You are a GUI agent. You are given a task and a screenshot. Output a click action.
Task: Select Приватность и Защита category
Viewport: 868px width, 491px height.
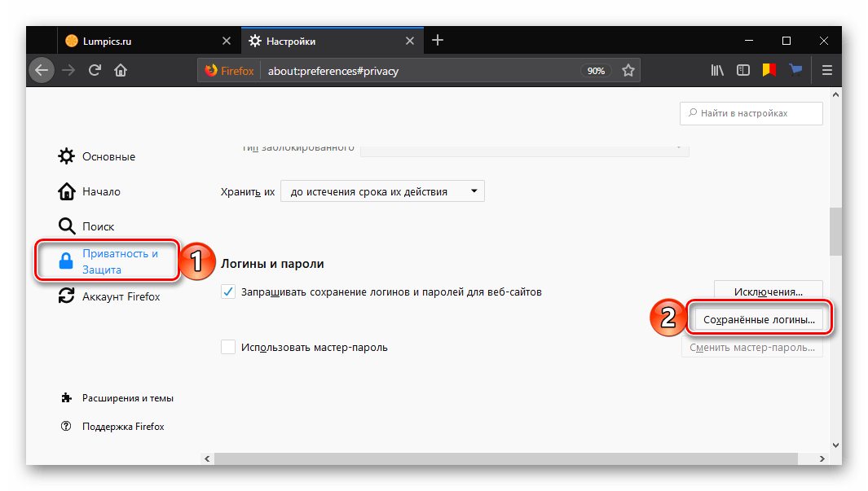pyautogui.click(x=108, y=261)
